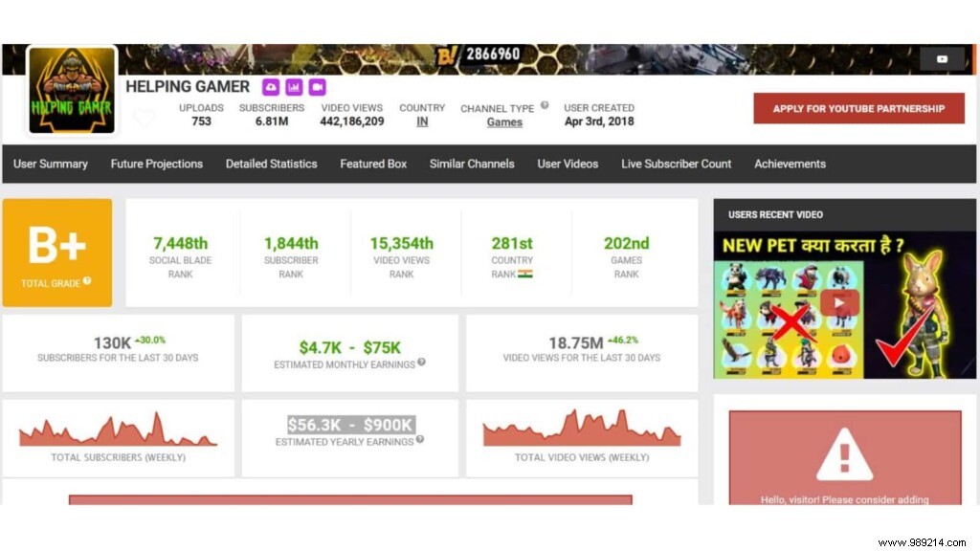The height and width of the screenshot is (551, 980).
Task: Click the IN country link
Action: click(421, 121)
